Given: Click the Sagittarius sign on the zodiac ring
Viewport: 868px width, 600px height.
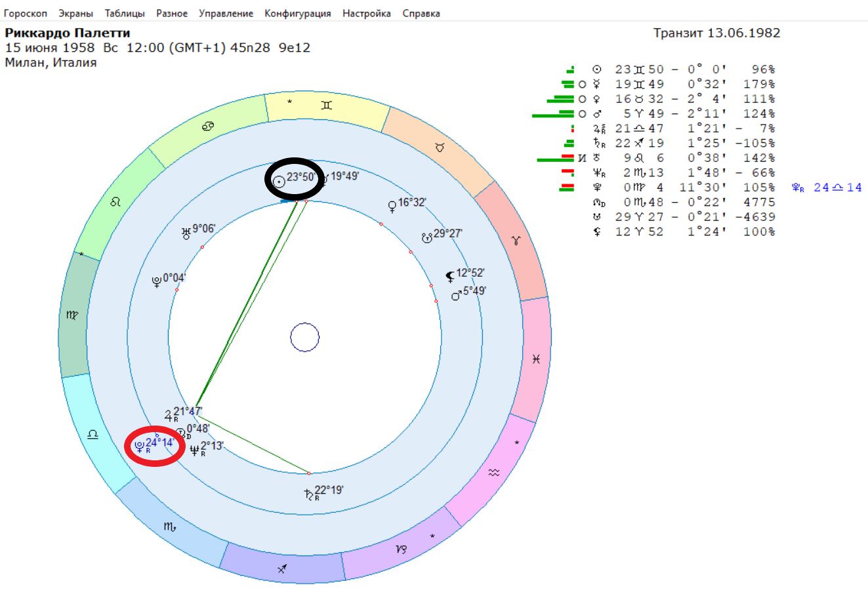Looking at the screenshot, I should point(281,569).
